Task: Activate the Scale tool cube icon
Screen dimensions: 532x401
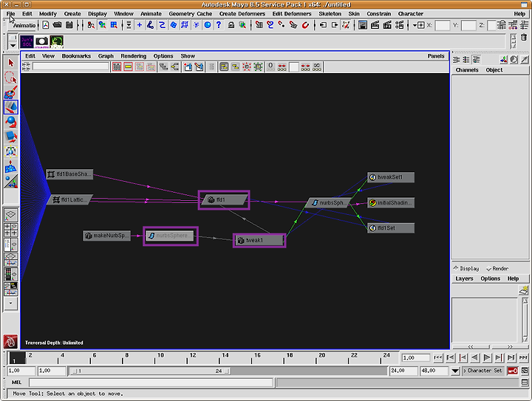Action: click(x=11, y=137)
